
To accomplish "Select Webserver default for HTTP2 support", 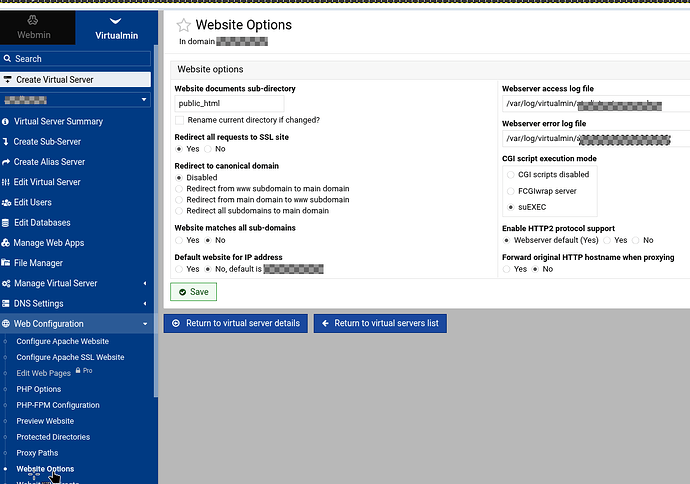I will pyautogui.click(x=506, y=240).
